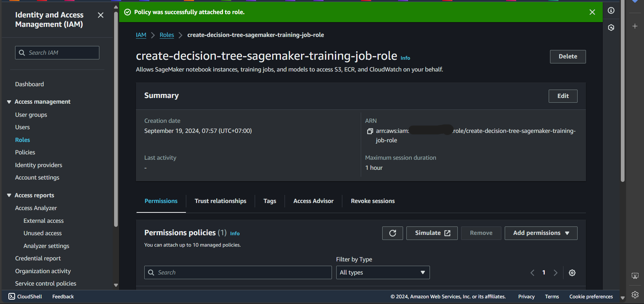644x304 pixels.
Task: Switch to the Trust relationships tab
Action: coord(220,201)
